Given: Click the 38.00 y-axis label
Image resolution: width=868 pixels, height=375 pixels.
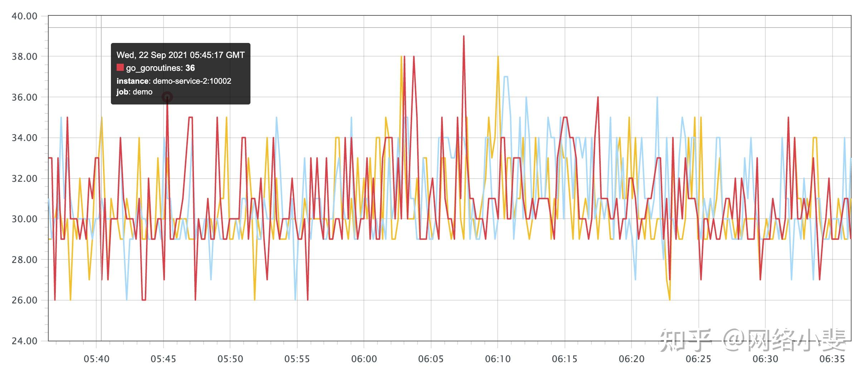Looking at the screenshot, I should tap(24, 57).
